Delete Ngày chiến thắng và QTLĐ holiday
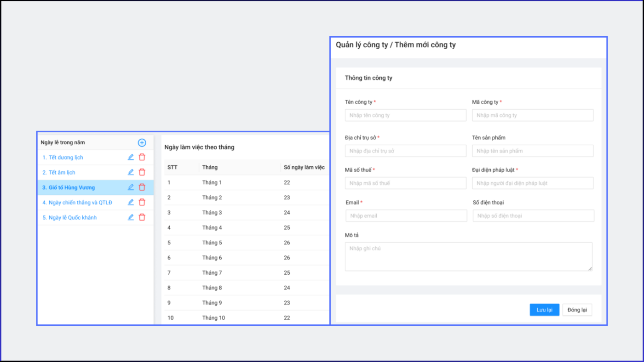 (142, 202)
